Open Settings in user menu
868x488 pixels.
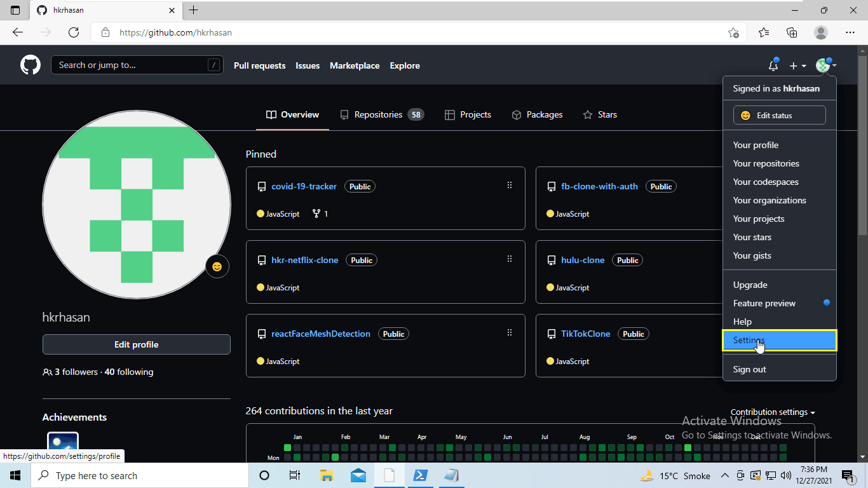click(x=780, y=340)
